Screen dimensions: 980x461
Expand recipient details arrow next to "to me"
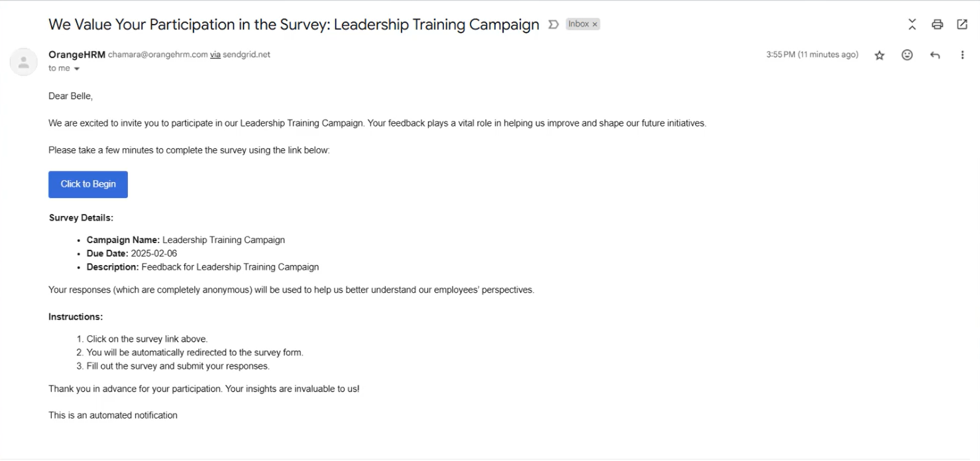point(77,69)
